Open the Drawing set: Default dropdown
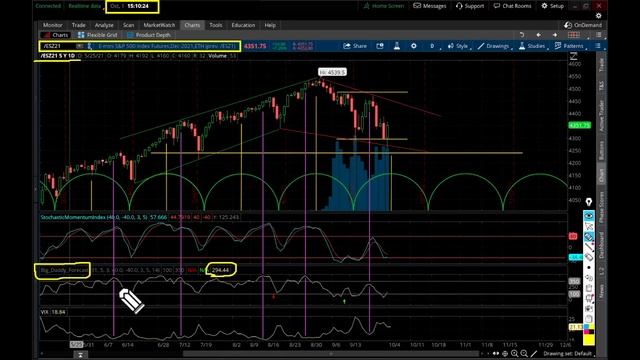The width and height of the screenshot is (640, 360). click(568, 354)
